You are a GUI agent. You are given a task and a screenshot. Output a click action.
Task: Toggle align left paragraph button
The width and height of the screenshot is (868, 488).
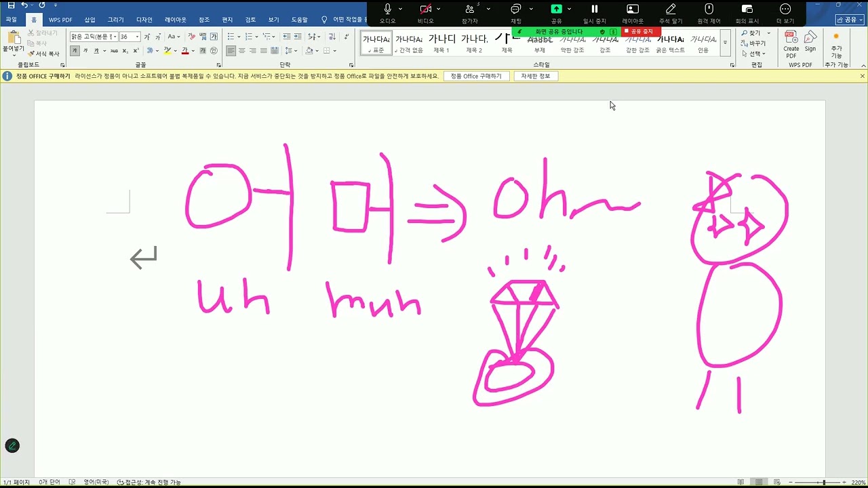(231, 51)
